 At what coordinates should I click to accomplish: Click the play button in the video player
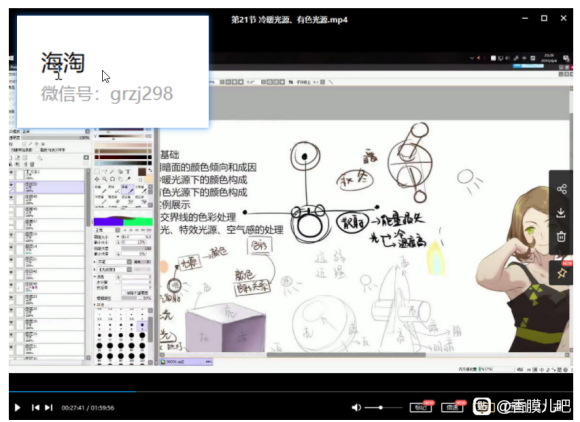click(17, 408)
